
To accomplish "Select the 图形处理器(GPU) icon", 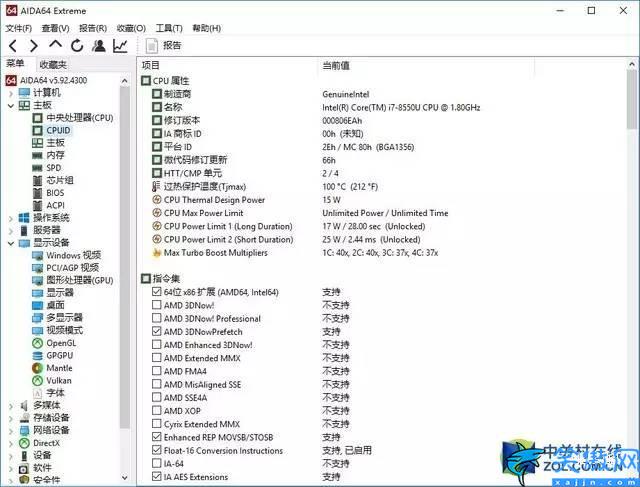I will [37, 280].
